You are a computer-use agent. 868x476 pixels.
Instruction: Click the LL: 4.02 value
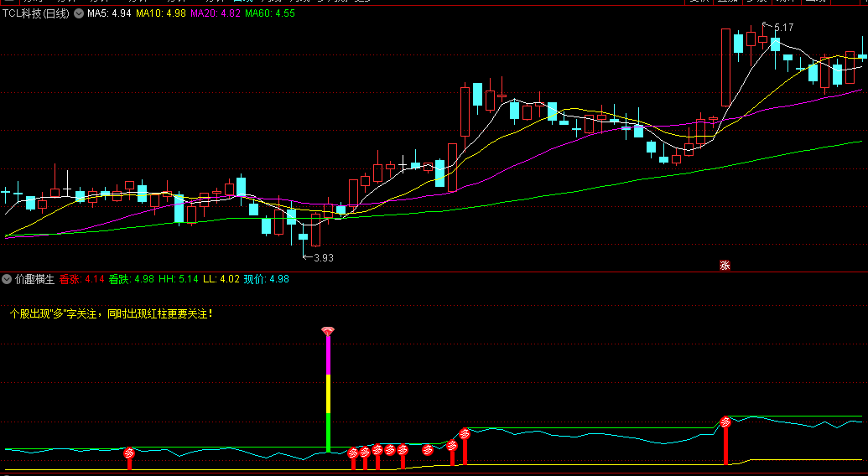(x=221, y=280)
